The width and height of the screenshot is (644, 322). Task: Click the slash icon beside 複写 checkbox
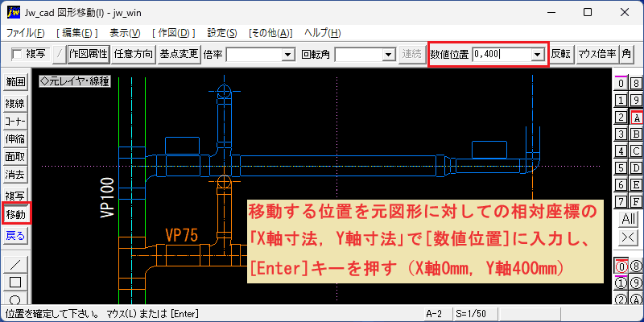60,54
